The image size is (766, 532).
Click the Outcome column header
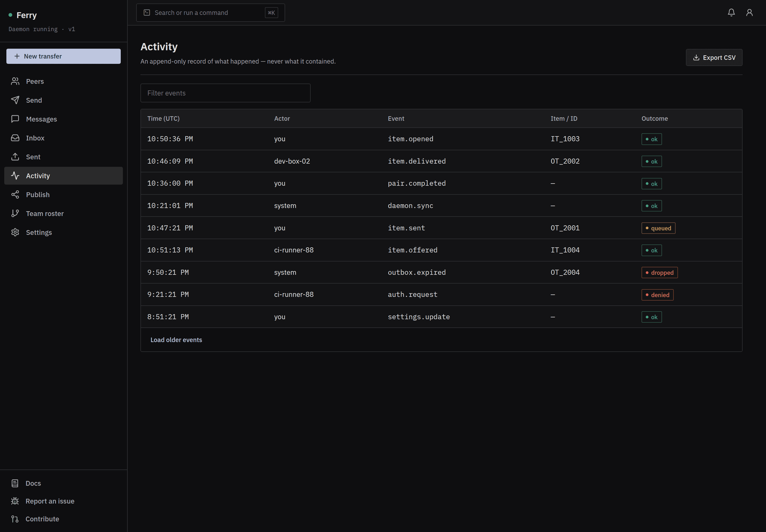click(655, 119)
